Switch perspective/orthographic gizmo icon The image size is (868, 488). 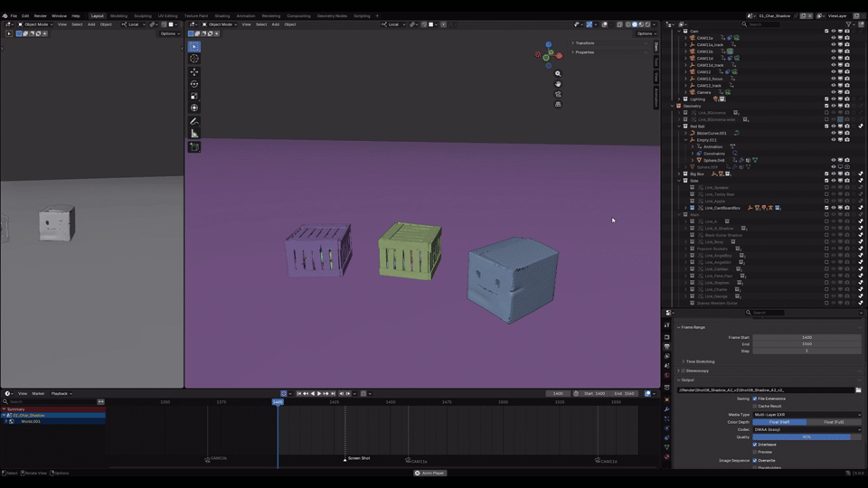tap(558, 104)
